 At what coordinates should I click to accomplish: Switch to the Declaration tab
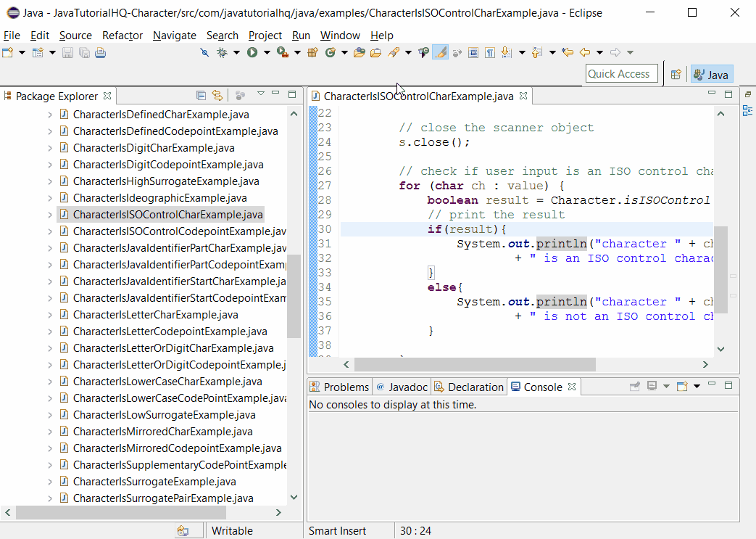pyautogui.click(x=469, y=387)
